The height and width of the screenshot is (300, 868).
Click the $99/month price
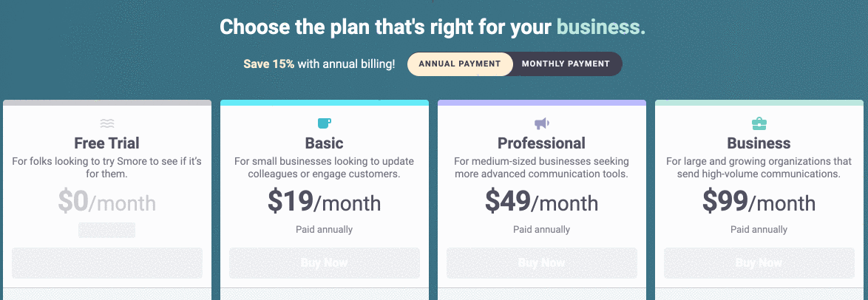tap(759, 202)
